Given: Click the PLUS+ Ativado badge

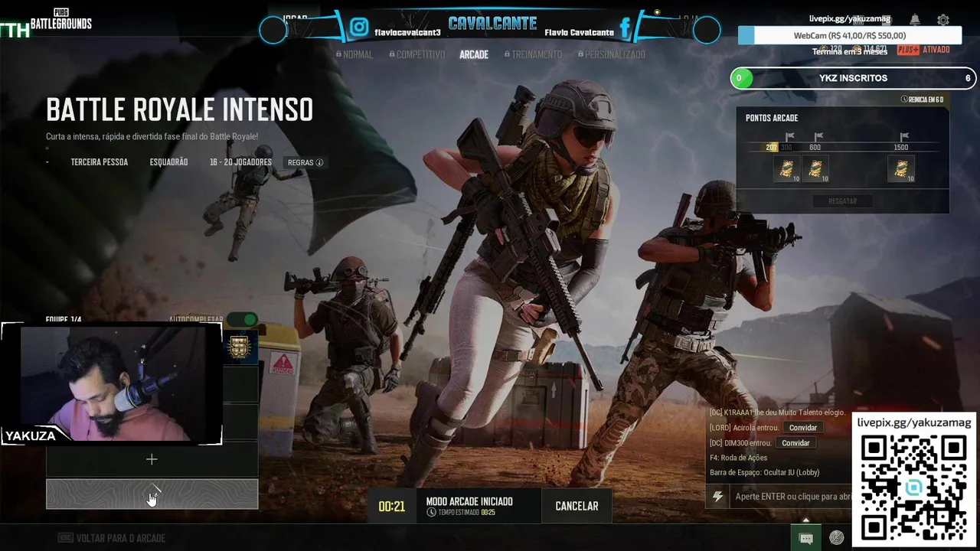Looking at the screenshot, I should tap(923, 50).
